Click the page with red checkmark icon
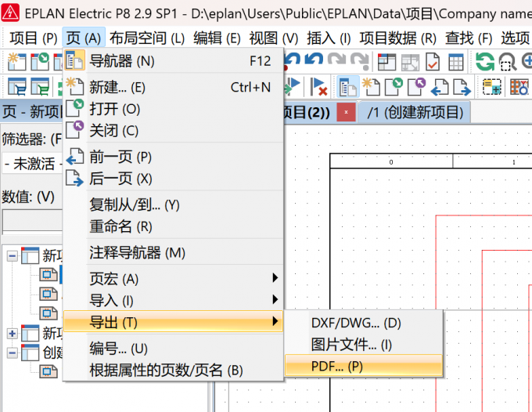 [433, 62]
